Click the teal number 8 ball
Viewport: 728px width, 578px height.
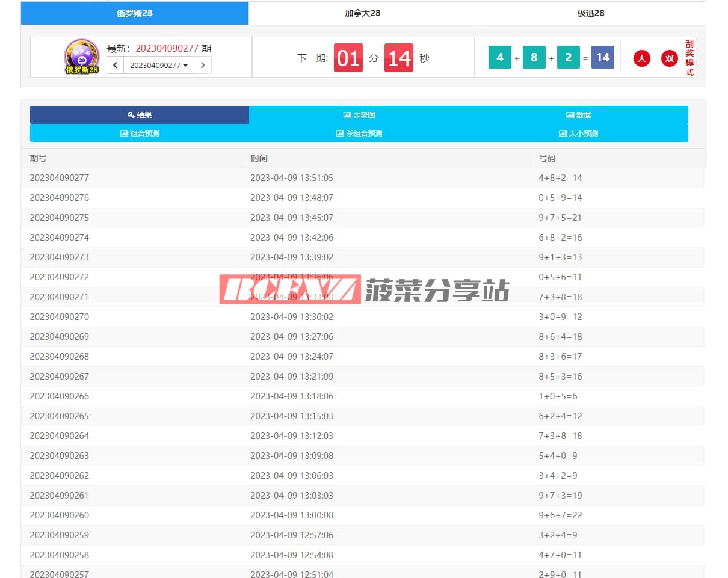point(534,58)
